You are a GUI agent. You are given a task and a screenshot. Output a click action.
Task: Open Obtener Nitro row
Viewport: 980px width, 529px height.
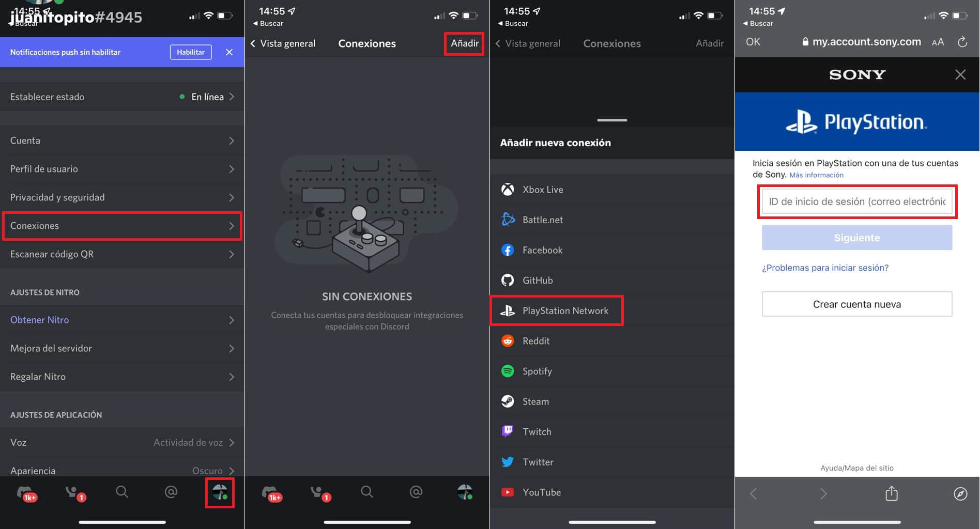122,320
